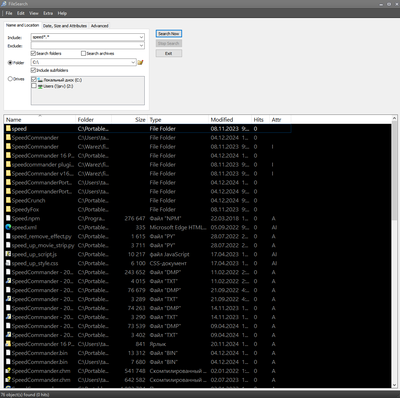Click the Search Now button
This screenshot has width=400, height=398.
[169, 34]
